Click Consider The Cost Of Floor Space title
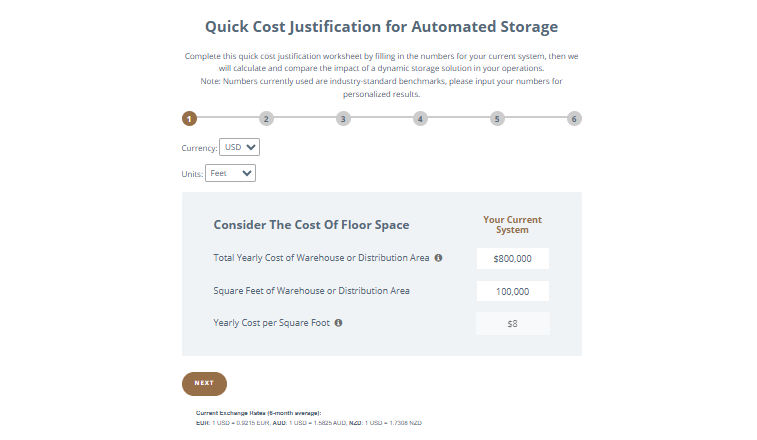Screen dimensions: 757x440 pos(311,225)
